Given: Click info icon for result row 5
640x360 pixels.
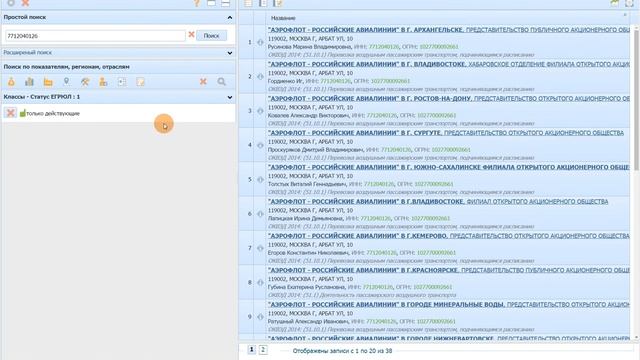Looking at the screenshot, I should (x=260, y=179).
